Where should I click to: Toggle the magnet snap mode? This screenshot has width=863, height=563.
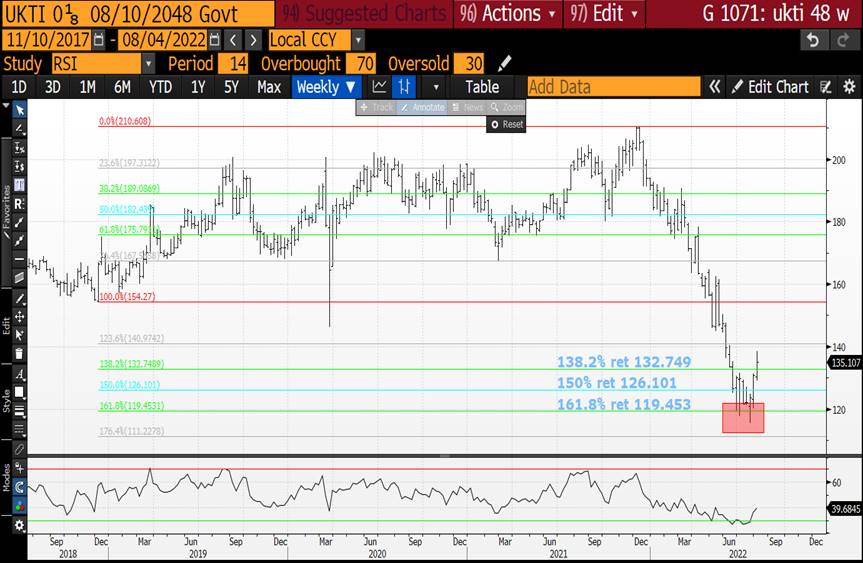click(x=19, y=487)
